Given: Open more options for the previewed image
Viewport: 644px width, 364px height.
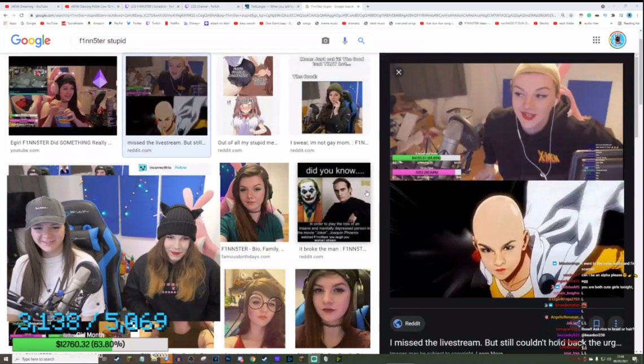Looking at the screenshot, I should (615, 323).
